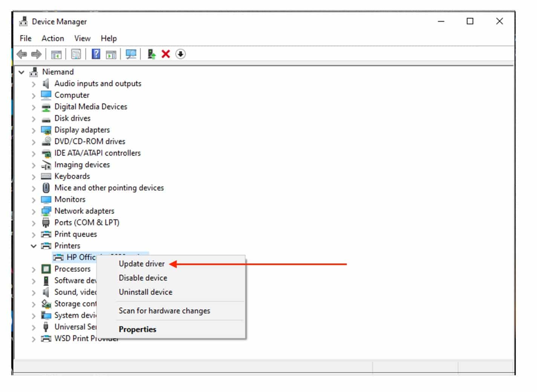
Task: Click the Display adapters icon
Action: point(46,130)
